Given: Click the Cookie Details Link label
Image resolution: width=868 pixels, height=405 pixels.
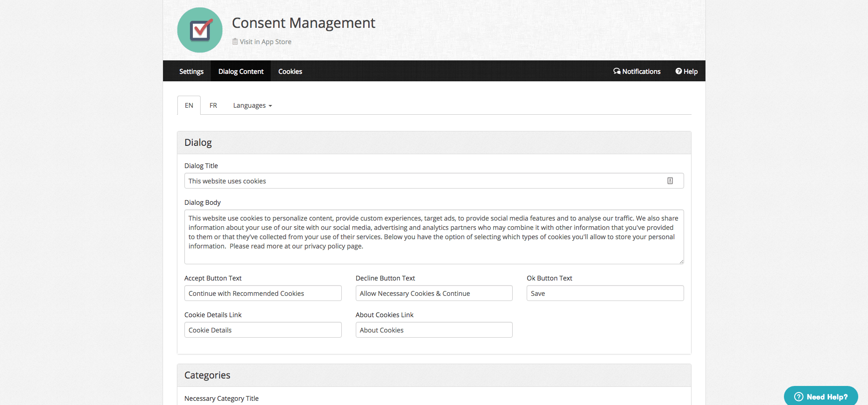Looking at the screenshot, I should click(213, 315).
